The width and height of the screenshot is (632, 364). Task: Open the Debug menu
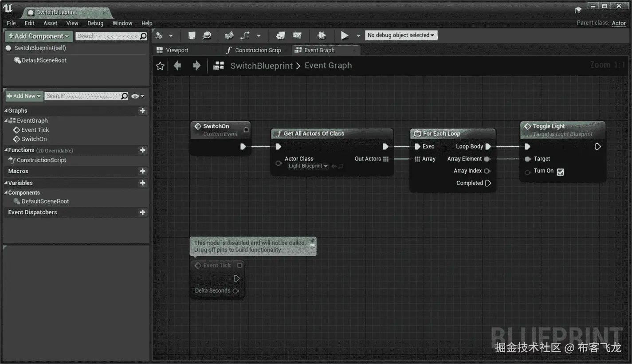[x=95, y=23]
